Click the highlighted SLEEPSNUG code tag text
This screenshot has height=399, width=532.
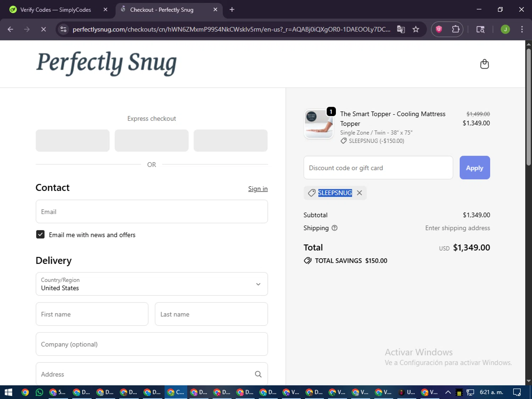(x=335, y=193)
